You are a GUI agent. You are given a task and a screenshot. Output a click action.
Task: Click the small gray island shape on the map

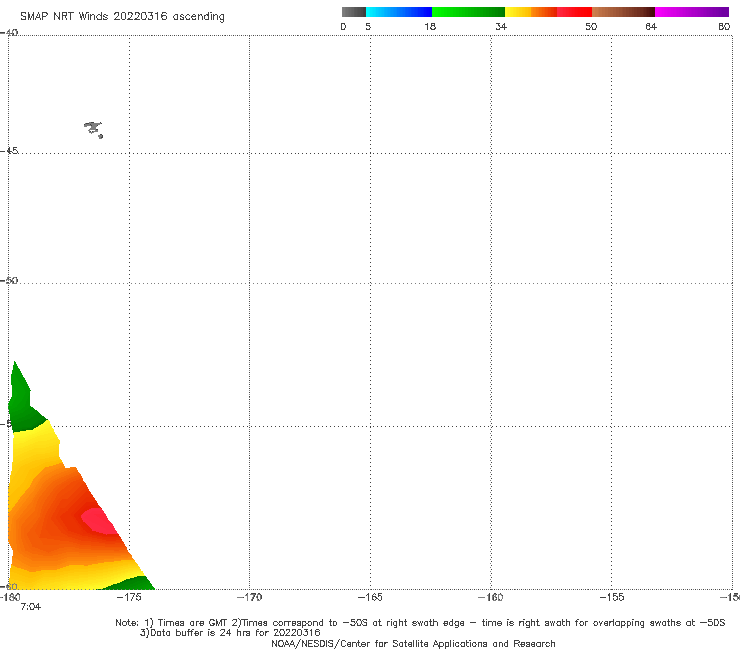pos(93,129)
